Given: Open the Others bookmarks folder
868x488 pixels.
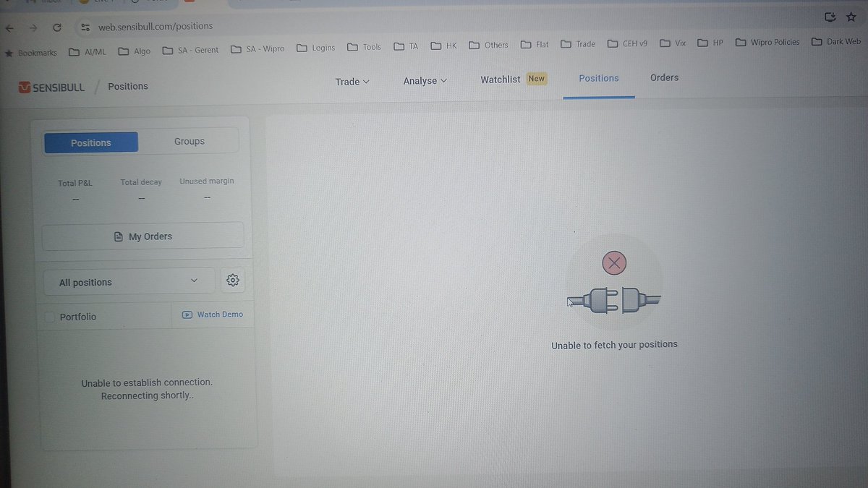Looking at the screenshot, I should tap(488, 45).
